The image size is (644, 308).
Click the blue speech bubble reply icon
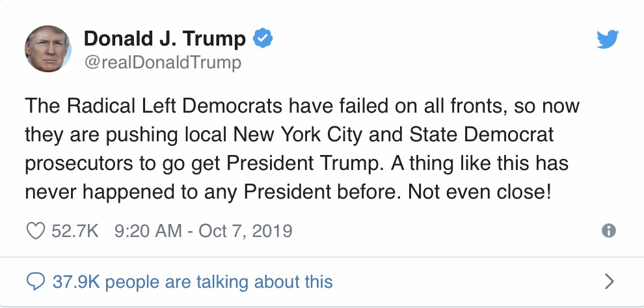(35, 282)
